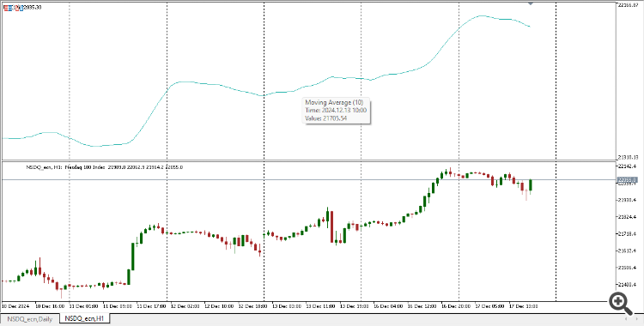Click the 21400.4 price axis label
The width and height of the screenshot is (644, 326).
click(628, 285)
